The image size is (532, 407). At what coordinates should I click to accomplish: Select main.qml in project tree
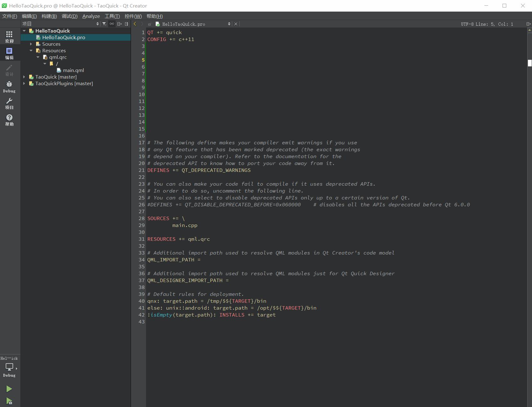click(x=73, y=70)
